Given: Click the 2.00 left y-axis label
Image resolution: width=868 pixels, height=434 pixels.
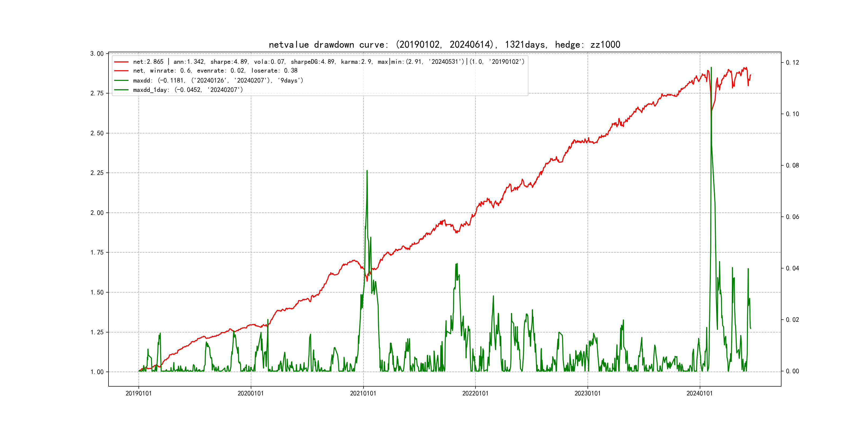Looking at the screenshot, I should point(97,213).
